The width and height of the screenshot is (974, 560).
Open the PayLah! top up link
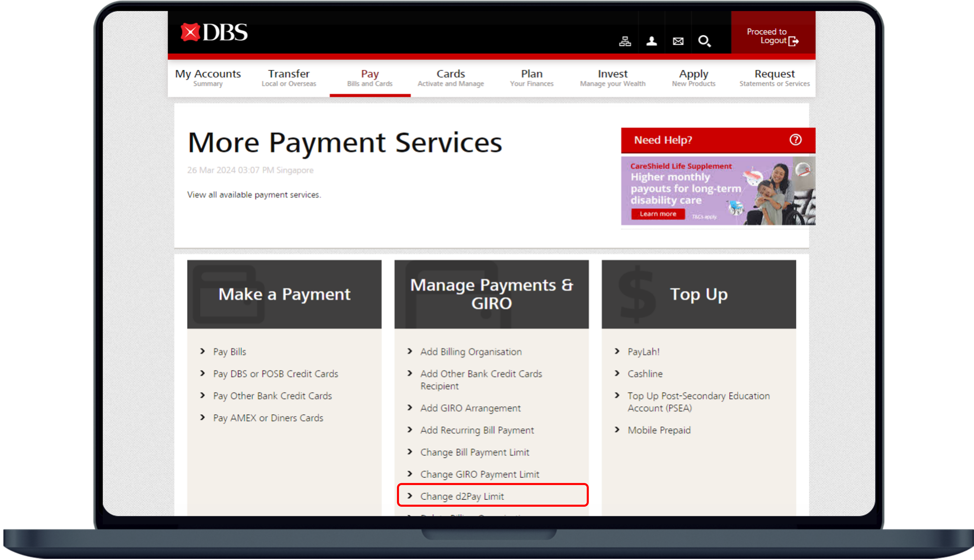pos(643,352)
